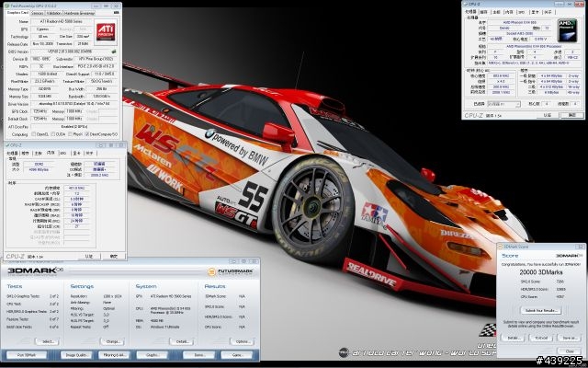The height and width of the screenshot is (368, 588).
Task: Switch to the Sensors tab in GPU-Z
Action: [37, 13]
